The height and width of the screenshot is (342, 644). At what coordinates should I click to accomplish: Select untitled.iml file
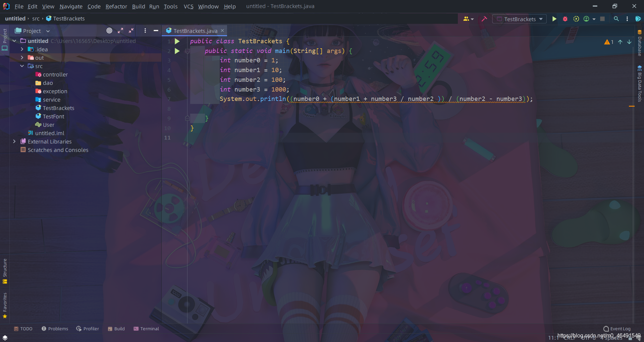[46, 133]
